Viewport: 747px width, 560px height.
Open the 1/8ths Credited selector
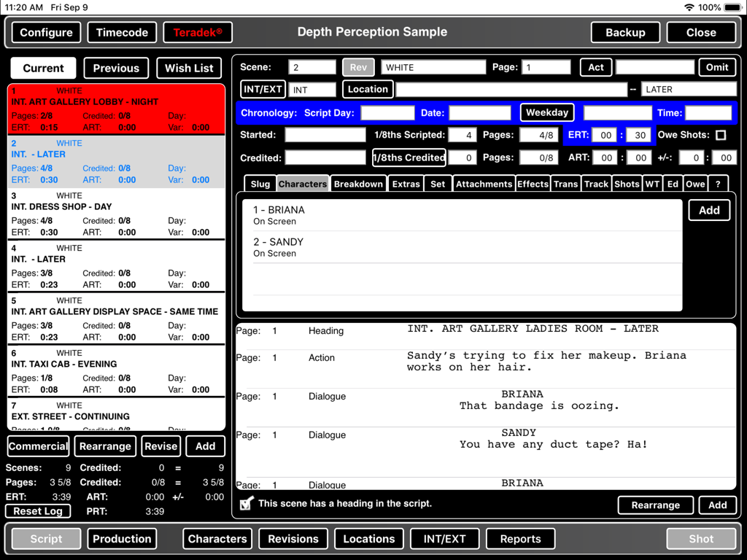click(x=417, y=157)
